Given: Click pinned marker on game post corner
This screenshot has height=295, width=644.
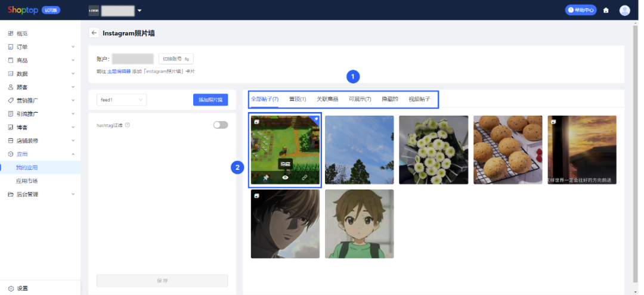Looking at the screenshot, I should coord(316,119).
